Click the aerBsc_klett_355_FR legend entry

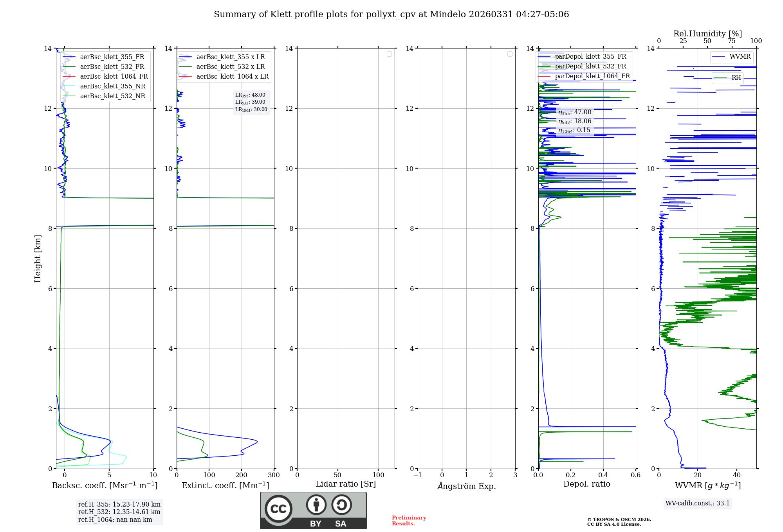point(112,57)
